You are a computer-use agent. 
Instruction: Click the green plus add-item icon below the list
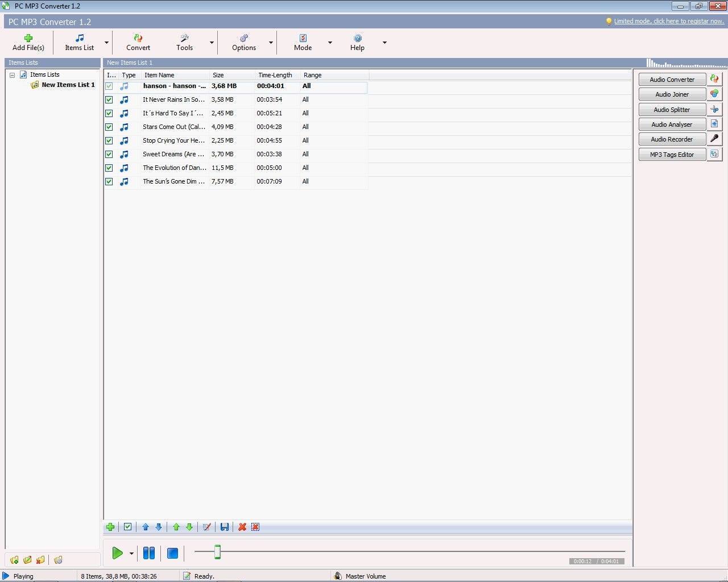tap(110, 527)
